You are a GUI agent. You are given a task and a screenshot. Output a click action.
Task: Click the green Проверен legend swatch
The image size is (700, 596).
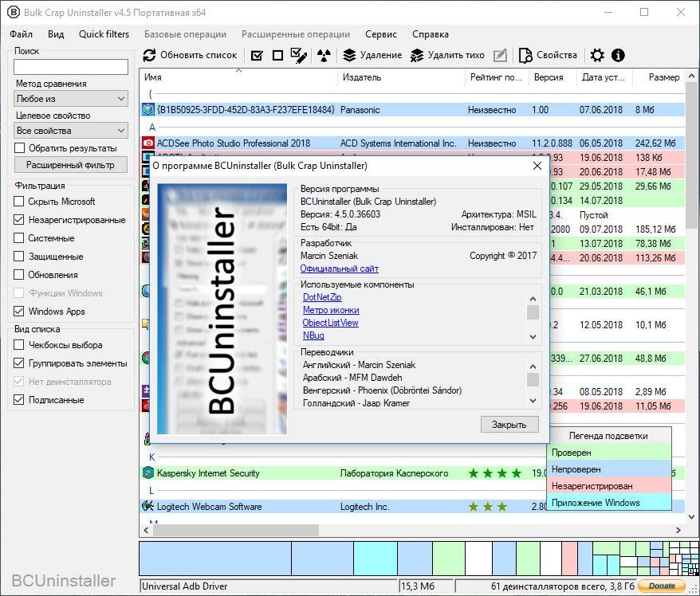[609, 453]
